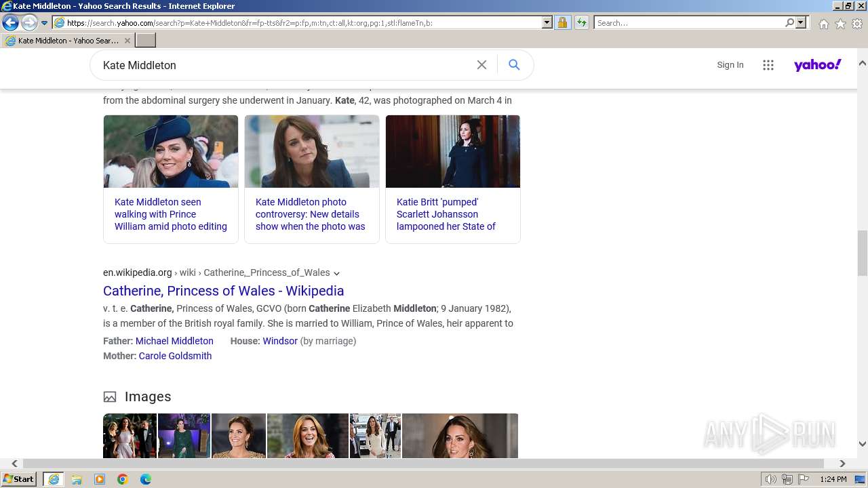Click the security lock icon
868x488 pixels.
tap(562, 22)
